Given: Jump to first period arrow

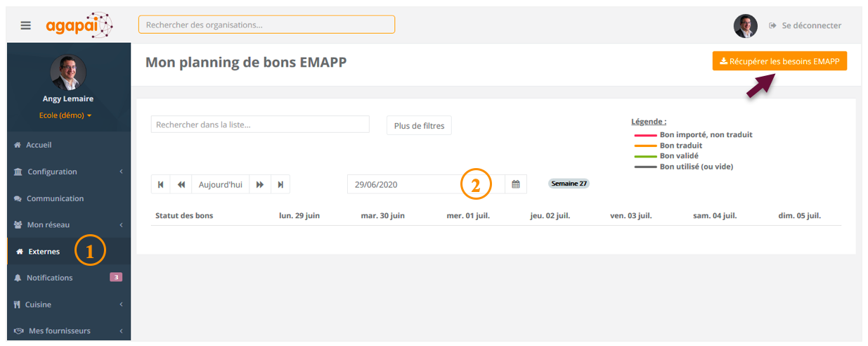Looking at the screenshot, I should pos(160,184).
